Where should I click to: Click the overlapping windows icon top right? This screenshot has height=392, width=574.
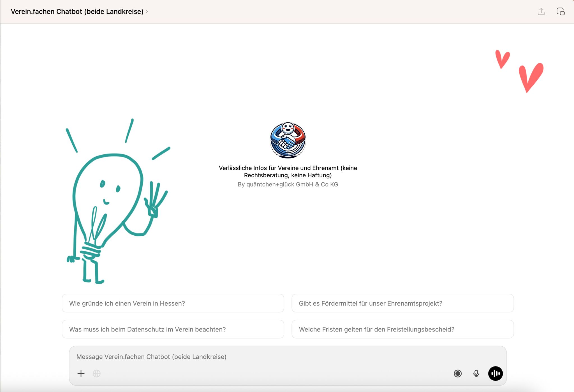tap(560, 11)
